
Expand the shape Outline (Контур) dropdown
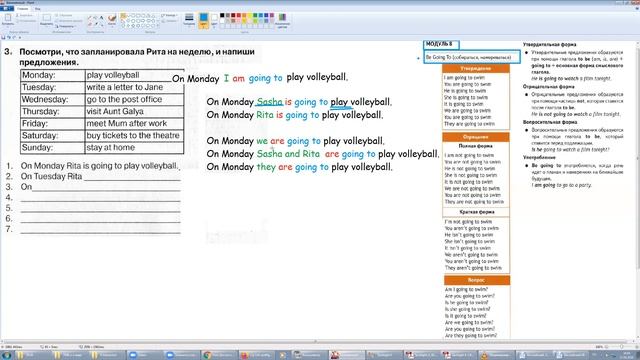pos(169,16)
